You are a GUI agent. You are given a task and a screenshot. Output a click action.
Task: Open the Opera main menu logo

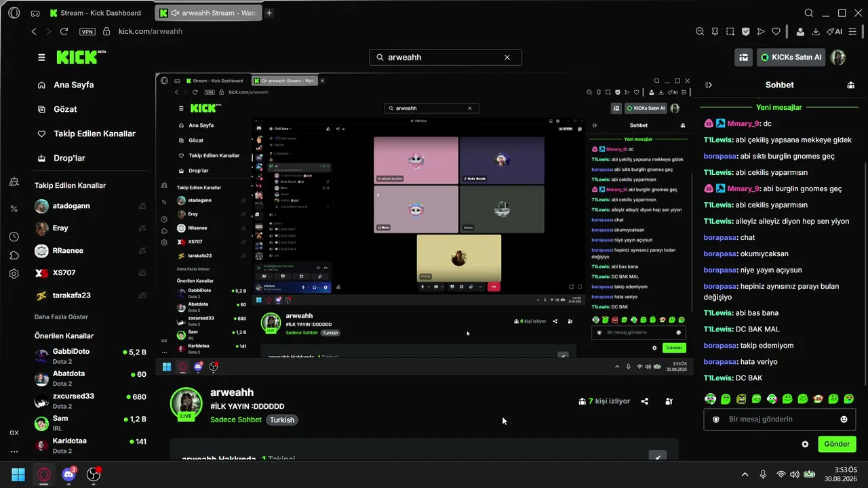pyautogui.click(x=14, y=13)
